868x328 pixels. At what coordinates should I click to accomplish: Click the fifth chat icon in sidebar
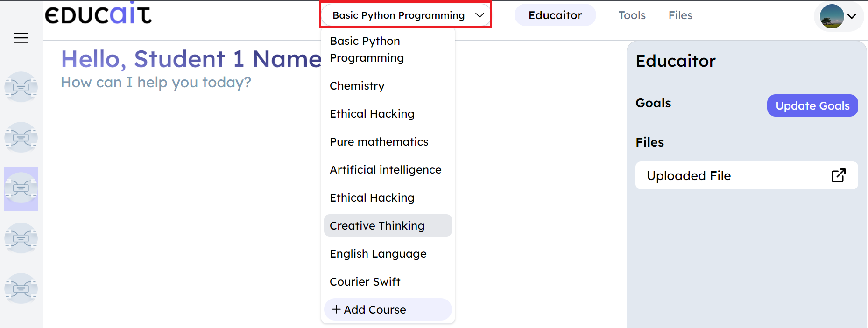pyautogui.click(x=21, y=289)
